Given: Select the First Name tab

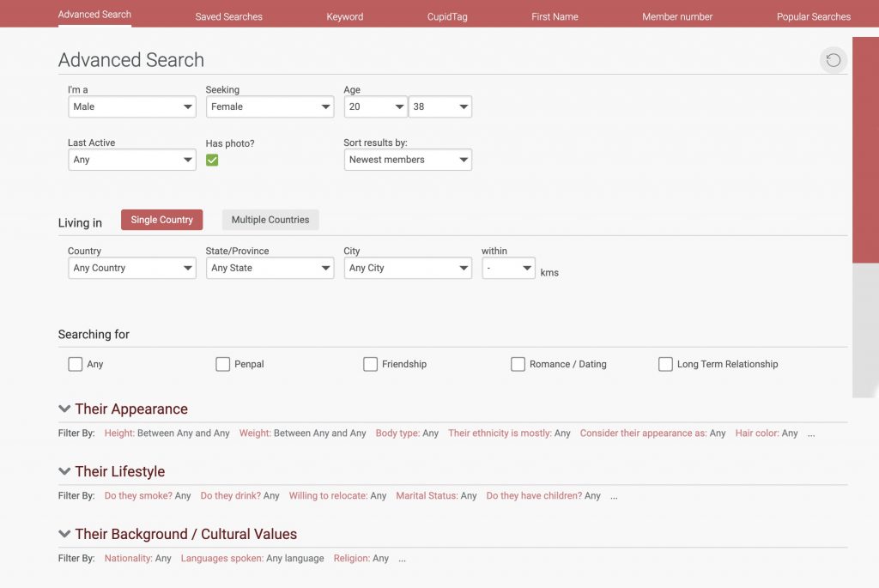Looking at the screenshot, I should point(555,17).
